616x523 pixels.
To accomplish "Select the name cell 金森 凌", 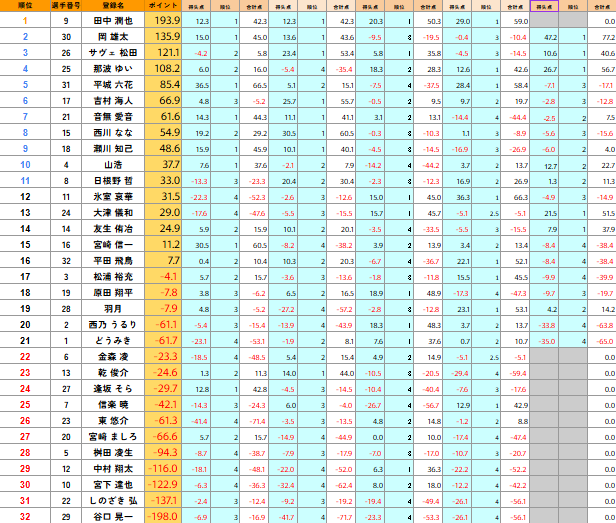I will [113, 357].
